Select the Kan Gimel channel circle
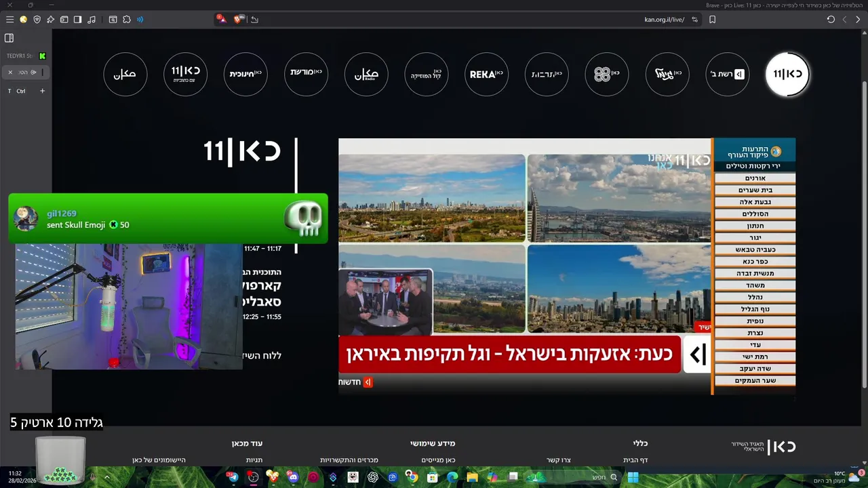The height and width of the screenshot is (488, 868). (x=667, y=74)
